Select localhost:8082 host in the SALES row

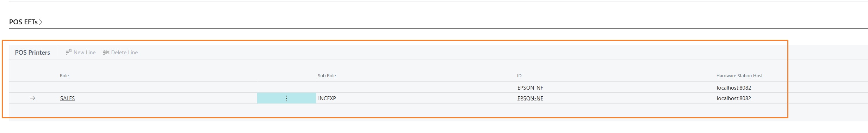click(x=734, y=98)
